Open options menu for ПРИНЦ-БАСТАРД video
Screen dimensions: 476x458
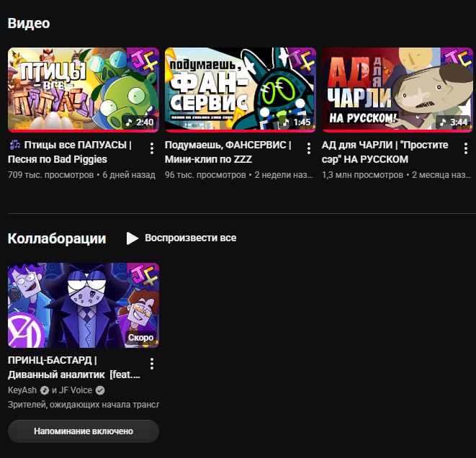tap(152, 364)
